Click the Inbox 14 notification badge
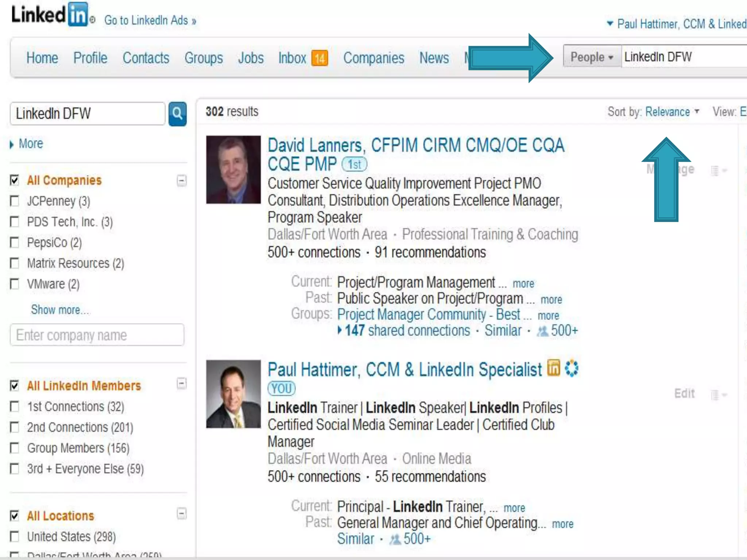 (x=320, y=58)
